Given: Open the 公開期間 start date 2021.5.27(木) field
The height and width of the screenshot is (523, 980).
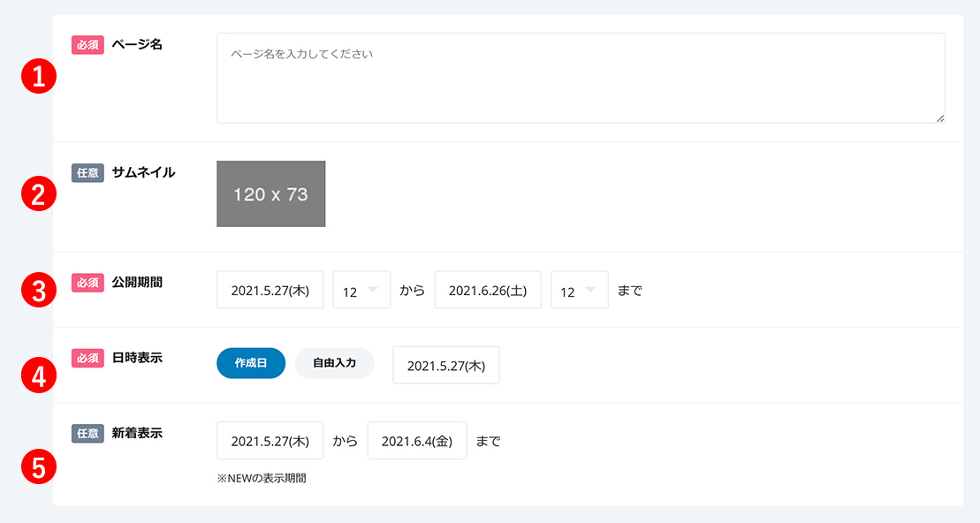Looking at the screenshot, I should pos(270,290).
